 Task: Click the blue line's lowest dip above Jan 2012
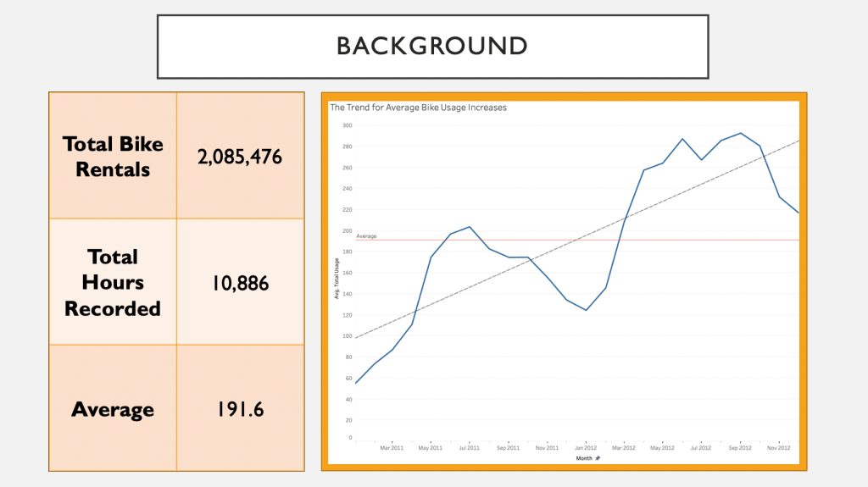586,310
